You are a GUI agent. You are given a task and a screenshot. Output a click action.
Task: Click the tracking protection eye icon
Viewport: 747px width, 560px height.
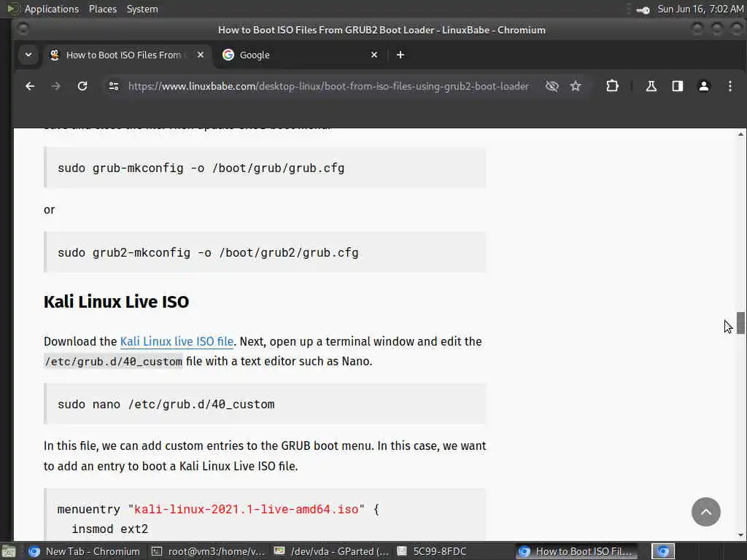[551, 86]
